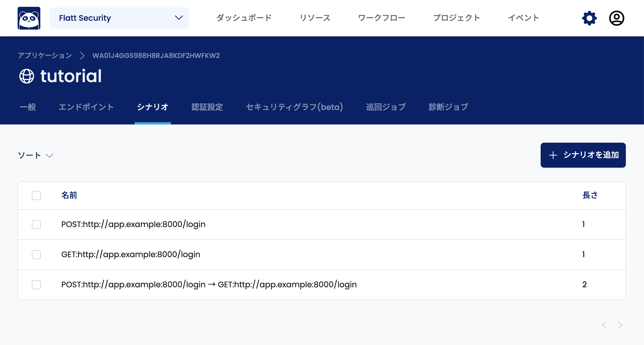Image resolution: width=644 pixels, height=345 pixels.
Task: Click the panda logo icon
Action: 29,18
